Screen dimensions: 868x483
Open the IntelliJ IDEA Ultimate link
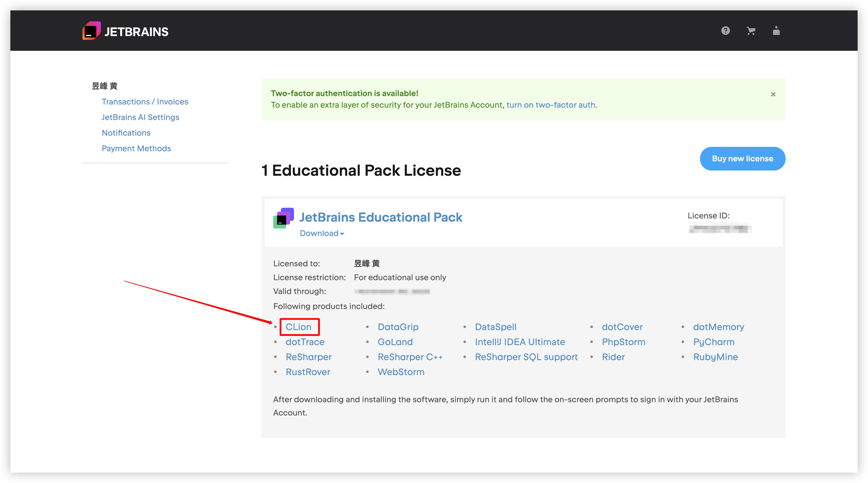pos(520,342)
